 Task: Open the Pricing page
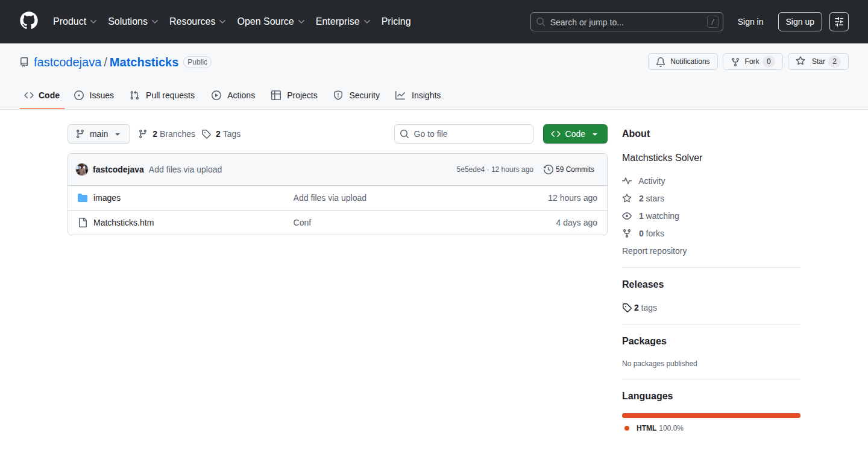[396, 21]
